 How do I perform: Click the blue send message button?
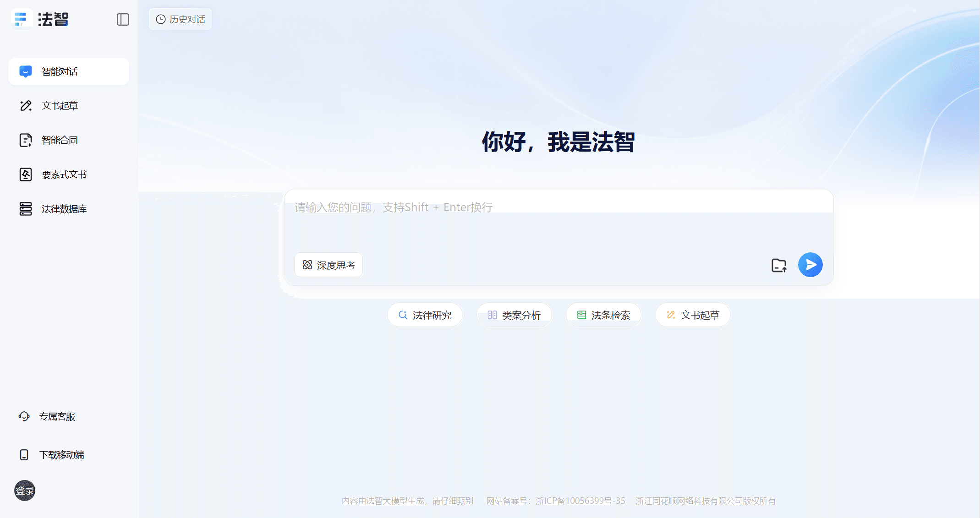(x=810, y=265)
